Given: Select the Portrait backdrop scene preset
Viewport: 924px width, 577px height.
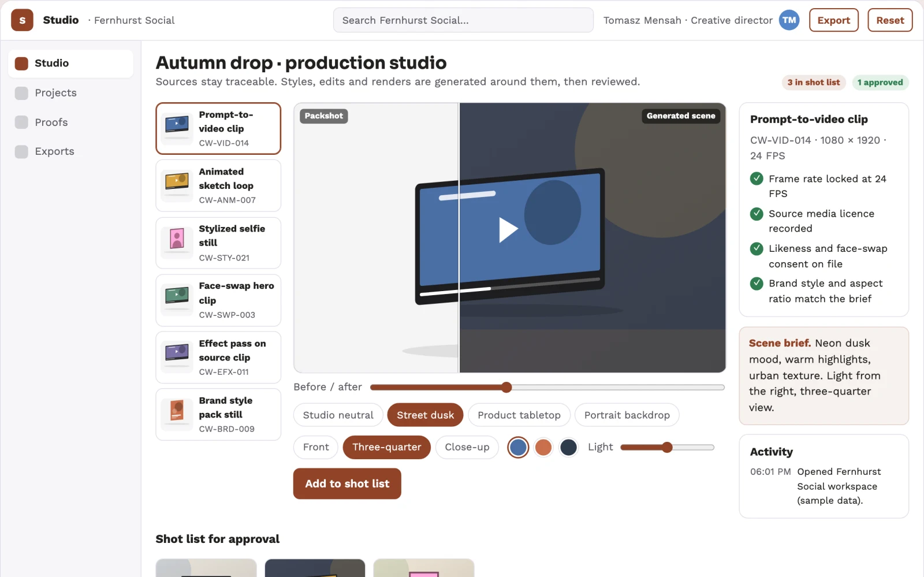Looking at the screenshot, I should point(627,415).
